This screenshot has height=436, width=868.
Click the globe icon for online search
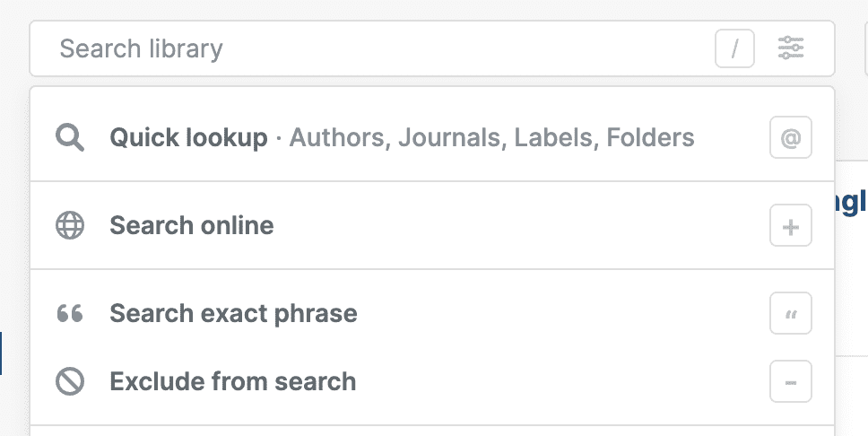tap(70, 225)
